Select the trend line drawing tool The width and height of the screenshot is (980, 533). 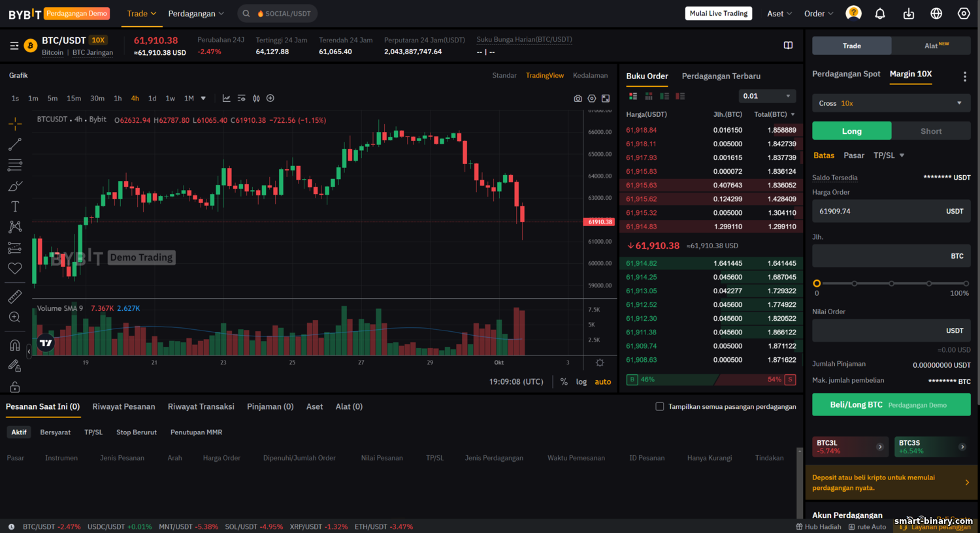[15, 144]
